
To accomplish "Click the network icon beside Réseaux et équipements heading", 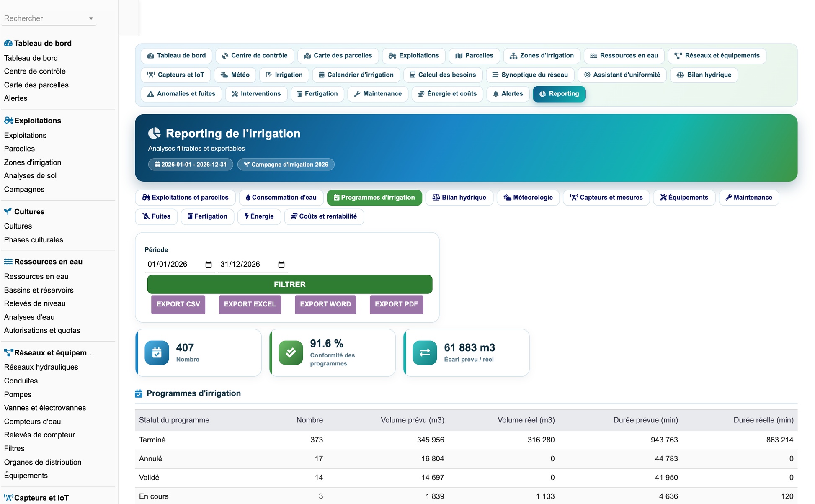I will pyautogui.click(x=8, y=352).
